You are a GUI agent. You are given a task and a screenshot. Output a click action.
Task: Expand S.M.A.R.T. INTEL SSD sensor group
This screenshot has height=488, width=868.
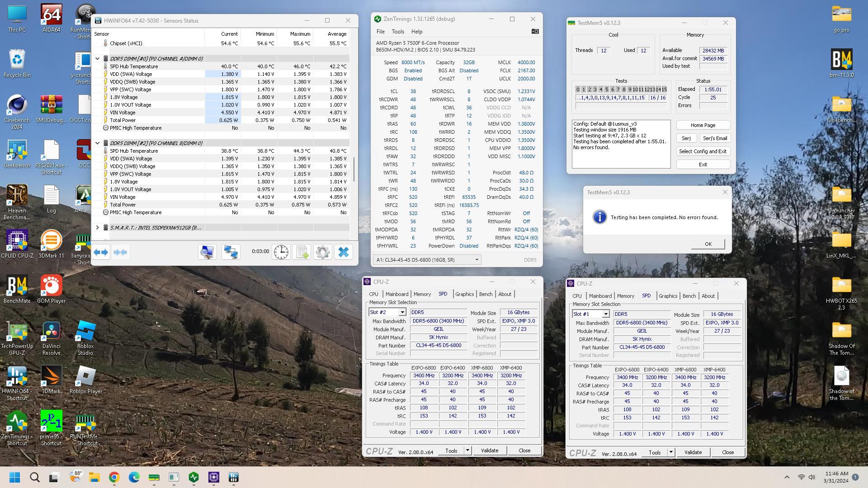point(97,228)
